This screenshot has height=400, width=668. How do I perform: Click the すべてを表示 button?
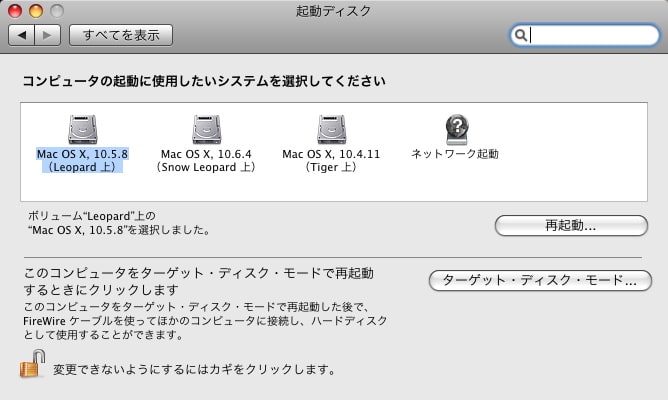click(121, 35)
